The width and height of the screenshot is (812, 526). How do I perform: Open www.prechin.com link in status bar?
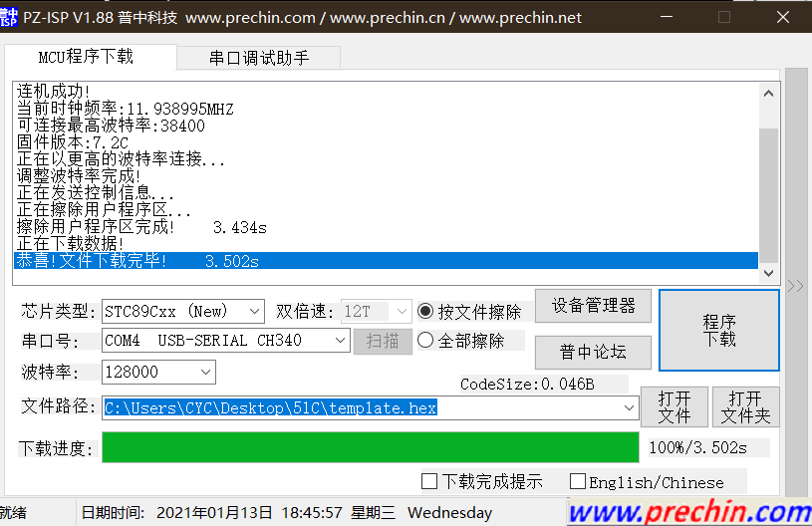[x=689, y=512]
